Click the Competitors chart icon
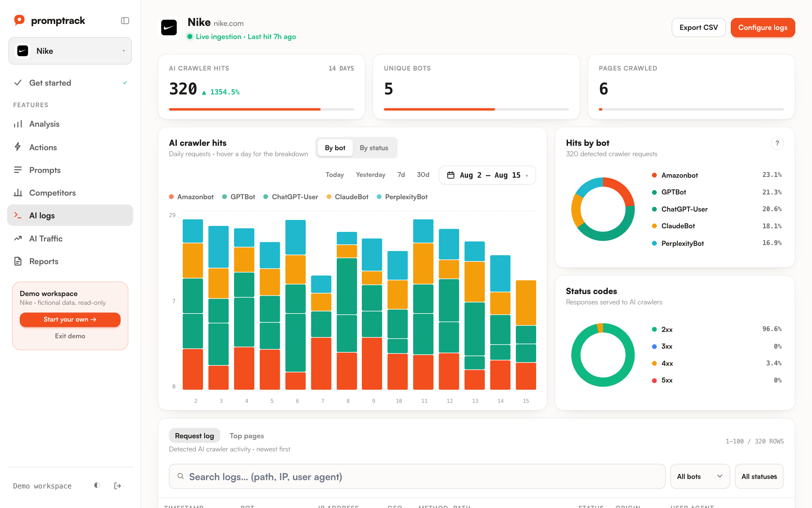Viewport: 812px width, 508px height. pyautogui.click(x=18, y=193)
